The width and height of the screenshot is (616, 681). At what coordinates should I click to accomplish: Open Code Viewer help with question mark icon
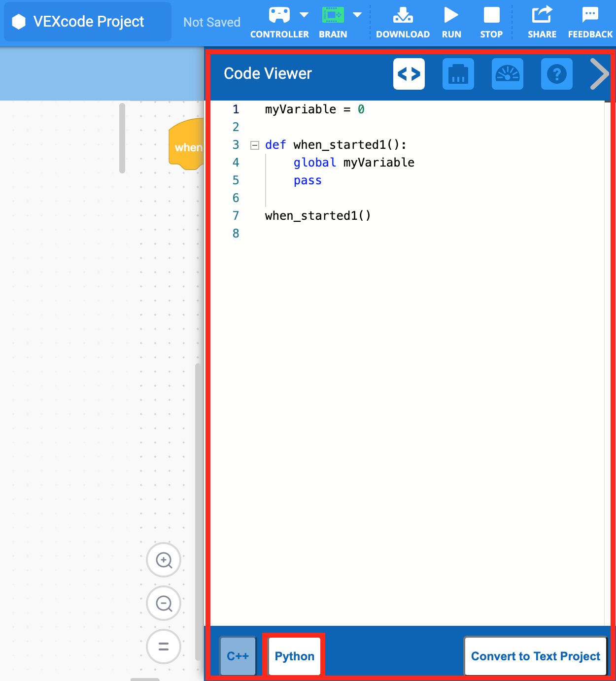(x=556, y=74)
